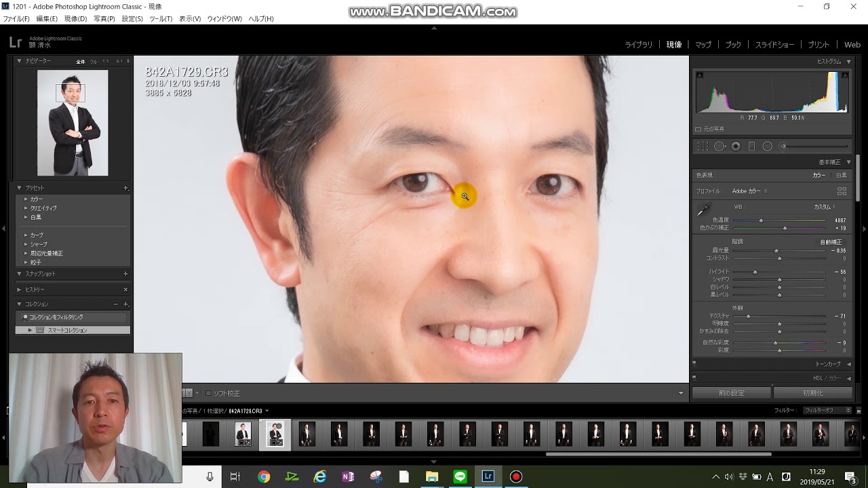Set navigator zoom to 1:1
This screenshot has height=488, width=868.
tap(105, 62)
